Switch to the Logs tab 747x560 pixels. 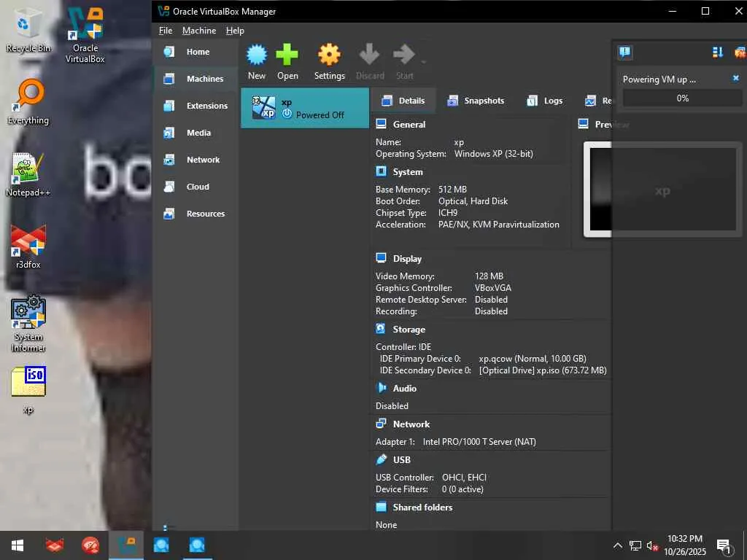(x=544, y=101)
